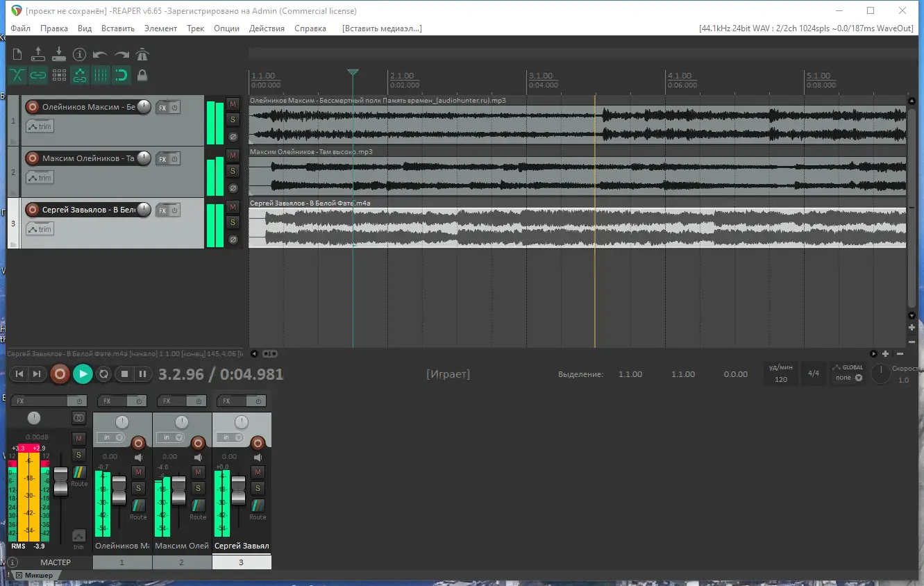Viewport: 924px width, 586px height.
Task: Open the Правка menu
Action: tap(54, 28)
